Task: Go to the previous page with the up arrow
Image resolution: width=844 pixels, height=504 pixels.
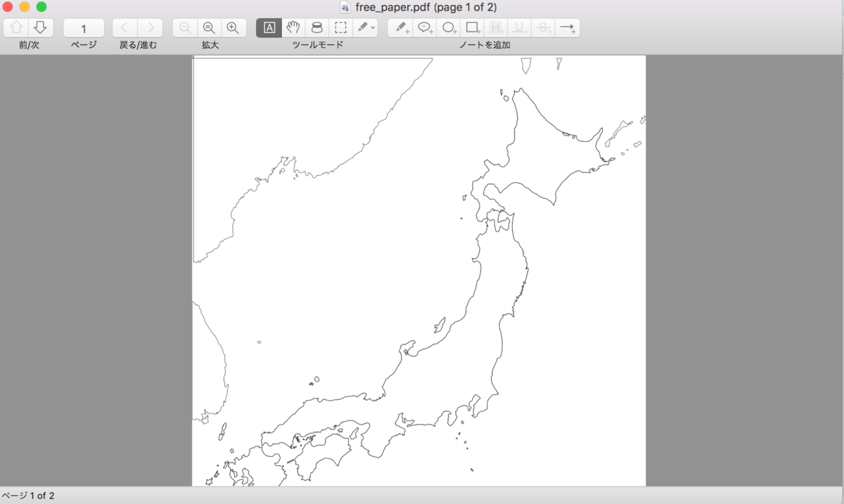Action: point(16,27)
